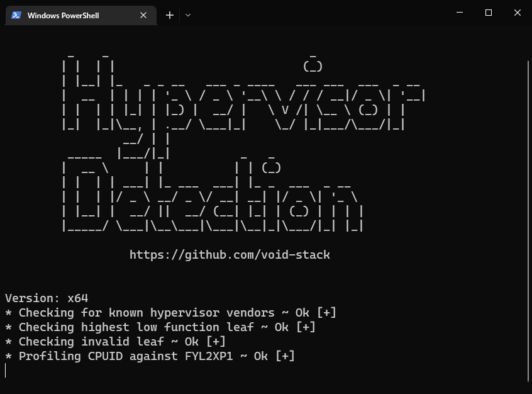Close the Windows PowerShell tab
The image size is (532, 394).
(143, 15)
